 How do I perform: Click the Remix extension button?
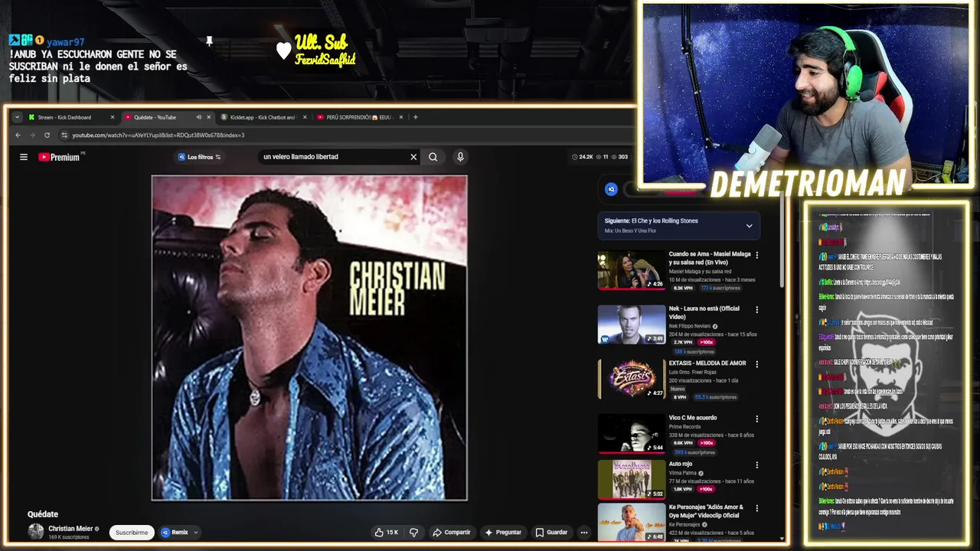(175, 532)
